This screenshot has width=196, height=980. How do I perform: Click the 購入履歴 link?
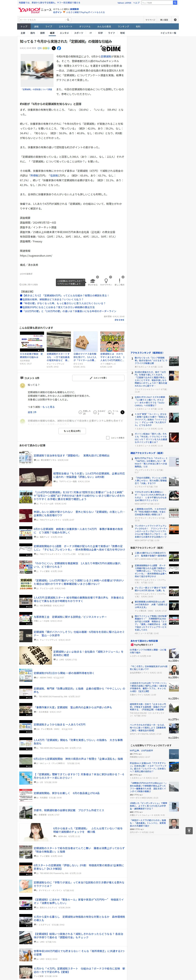[164, 20]
